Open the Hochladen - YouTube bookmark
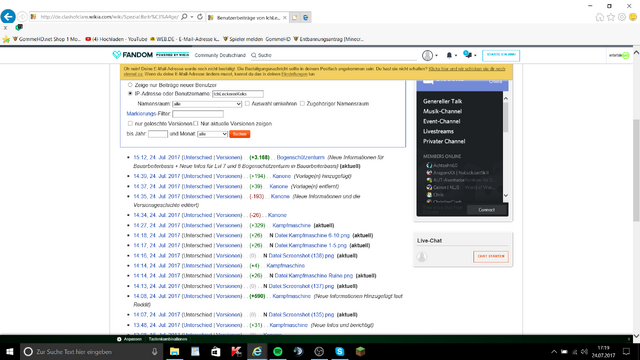Screen dimensions: 640x360 tap(116, 39)
